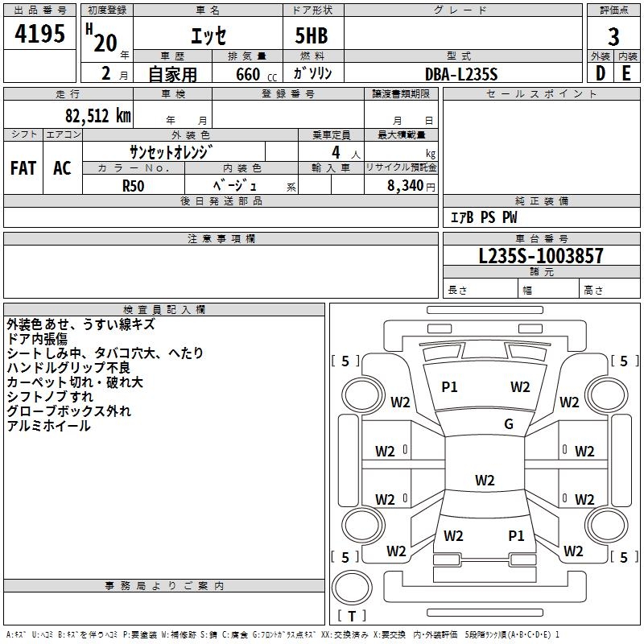Select the 検査員記入欄 header
The width and height of the screenshot is (644, 644).
(164, 310)
